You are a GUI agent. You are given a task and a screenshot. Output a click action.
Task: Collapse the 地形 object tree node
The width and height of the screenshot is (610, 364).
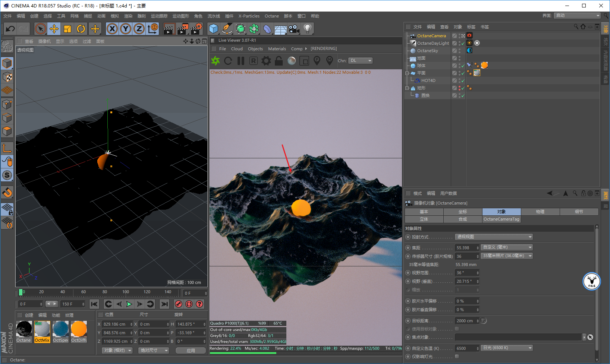coord(407,88)
